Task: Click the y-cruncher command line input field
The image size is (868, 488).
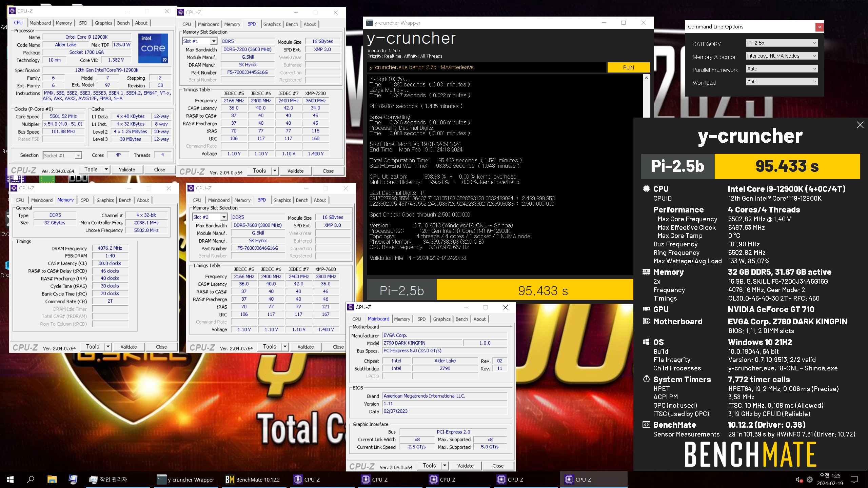Action: pyautogui.click(x=486, y=67)
